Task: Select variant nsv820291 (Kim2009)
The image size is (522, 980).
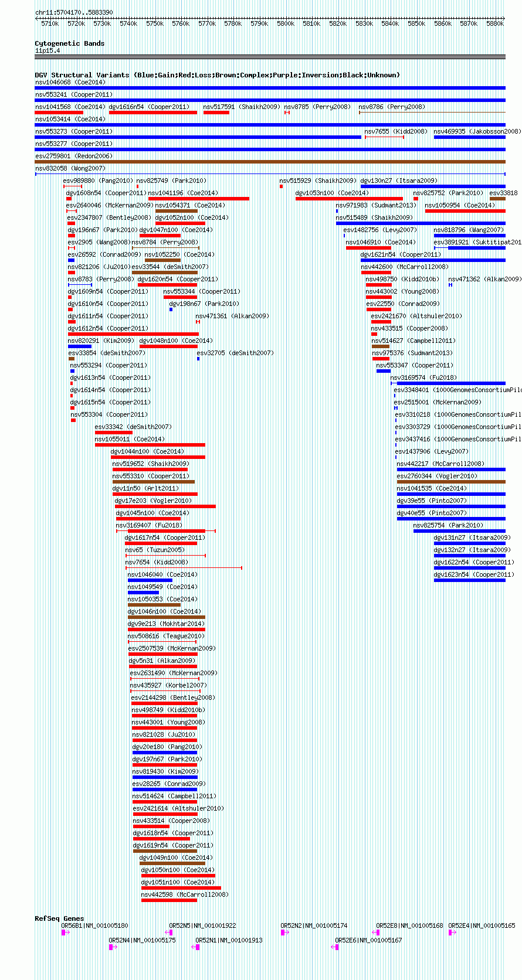Action: [x=101, y=341]
